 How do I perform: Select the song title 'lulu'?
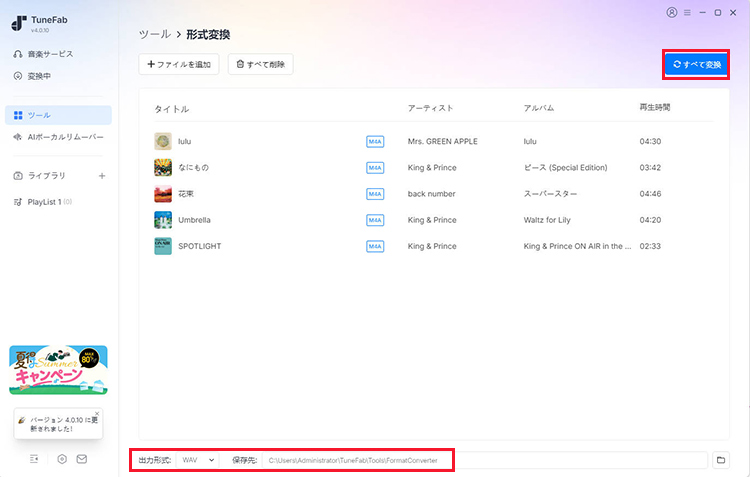click(x=185, y=142)
